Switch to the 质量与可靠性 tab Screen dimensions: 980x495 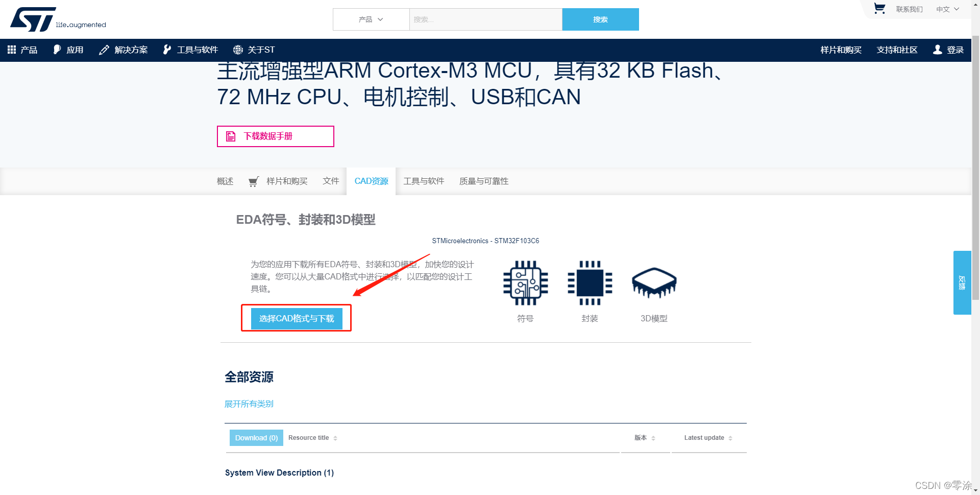pos(484,181)
